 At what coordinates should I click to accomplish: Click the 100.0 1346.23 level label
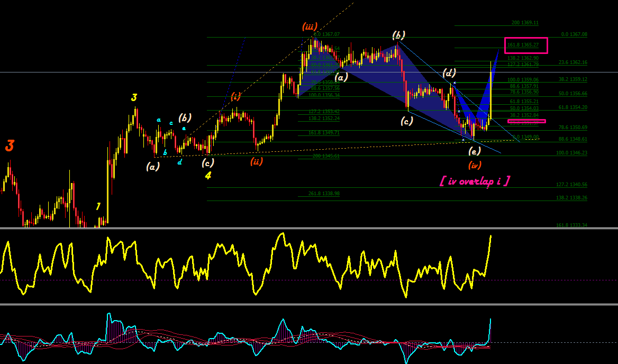(x=571, y=153)
